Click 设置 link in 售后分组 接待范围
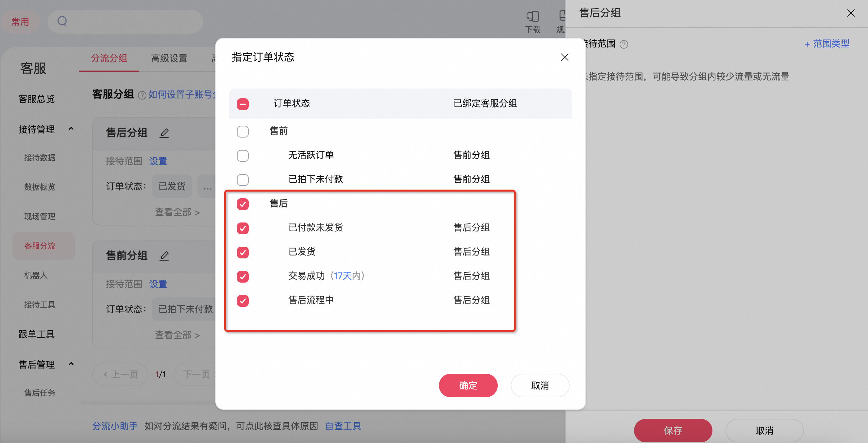 pyautogui.click(x=158, y=161)
